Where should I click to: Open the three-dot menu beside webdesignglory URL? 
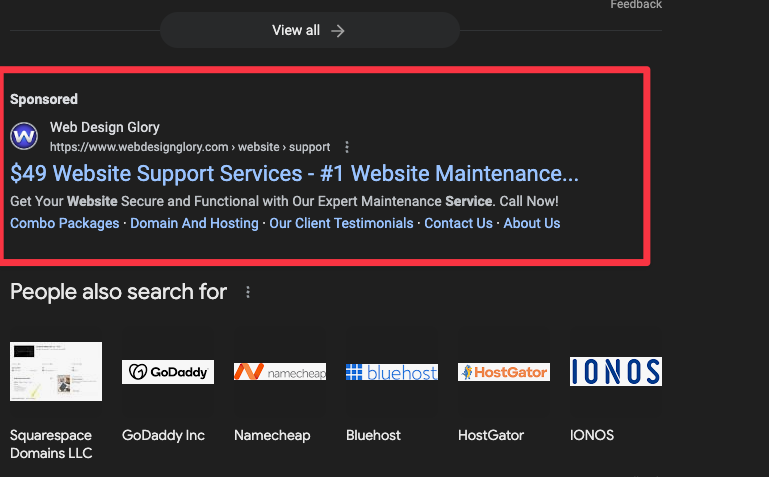coord(347,147)
